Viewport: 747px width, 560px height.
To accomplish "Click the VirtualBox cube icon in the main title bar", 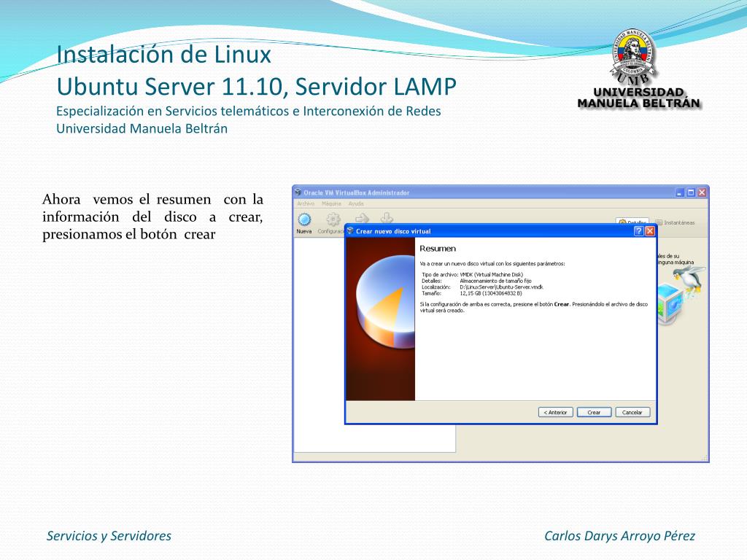I will (298, 192).
